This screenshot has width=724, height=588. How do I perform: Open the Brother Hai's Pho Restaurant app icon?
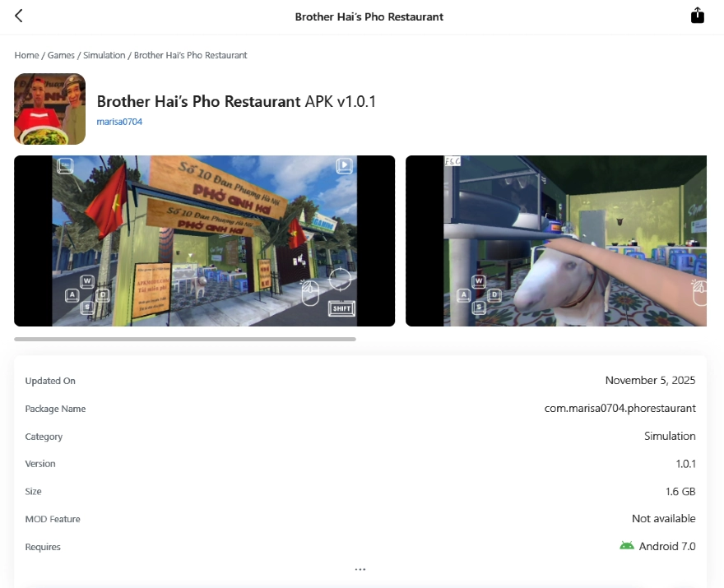click(49, 109)
